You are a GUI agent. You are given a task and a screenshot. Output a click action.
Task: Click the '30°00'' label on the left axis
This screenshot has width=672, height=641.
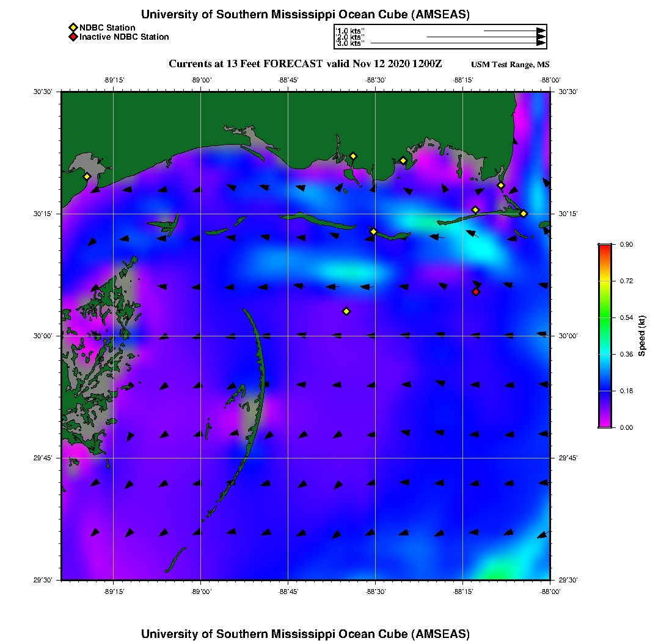click(43, 336)
